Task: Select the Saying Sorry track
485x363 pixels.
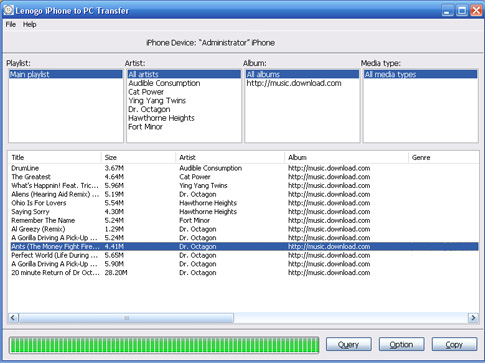Action: (243, 211)
